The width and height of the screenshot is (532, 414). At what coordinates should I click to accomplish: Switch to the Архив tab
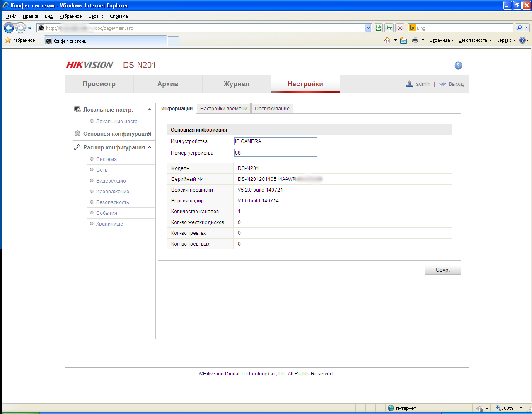click(168, 84)
